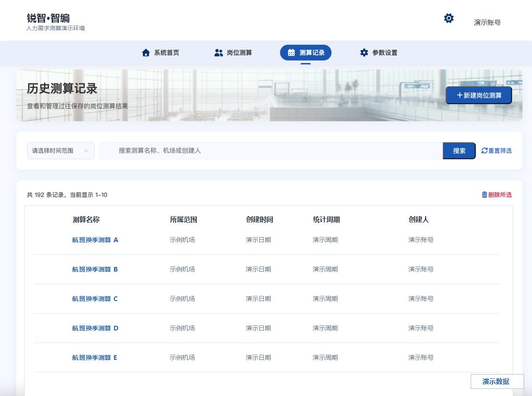Viewport: 532px width, 396px height.
Task: Click 演示账号 in 航班换季测算 B row
Action: pyautogui.click(x=421, y=269)
